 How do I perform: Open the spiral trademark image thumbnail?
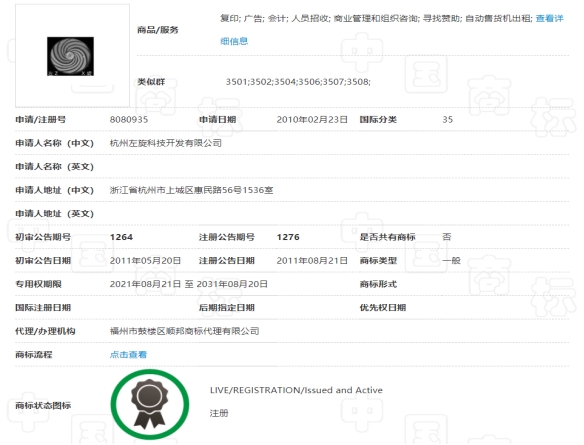tap(70, 56)
